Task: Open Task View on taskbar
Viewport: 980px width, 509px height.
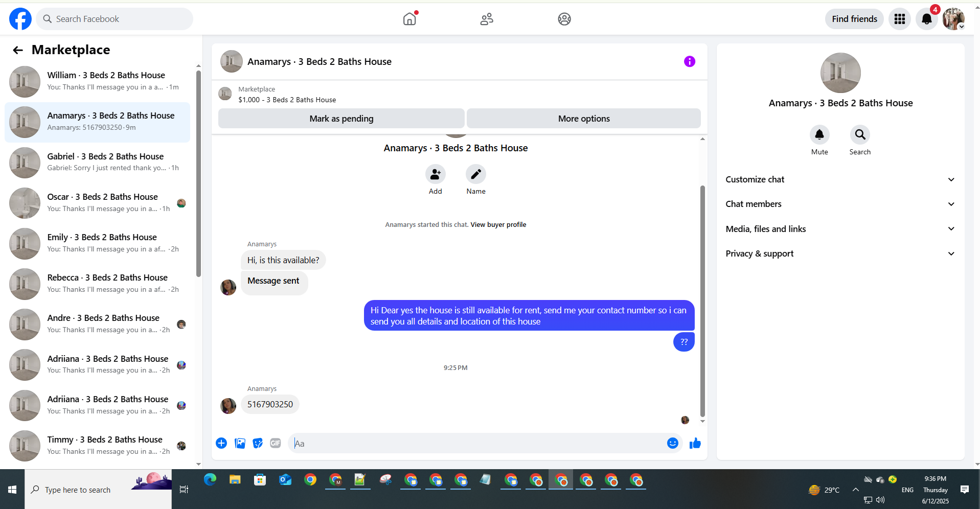Action: point(184,490)
